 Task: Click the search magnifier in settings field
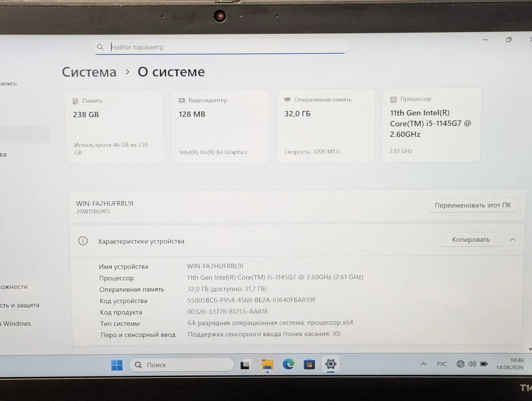(100, 47)
